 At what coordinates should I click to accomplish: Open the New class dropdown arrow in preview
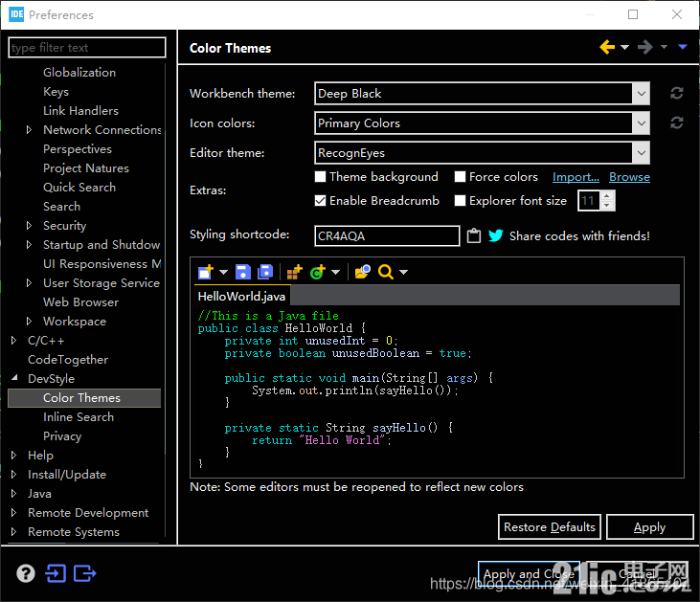click(336, 272)
